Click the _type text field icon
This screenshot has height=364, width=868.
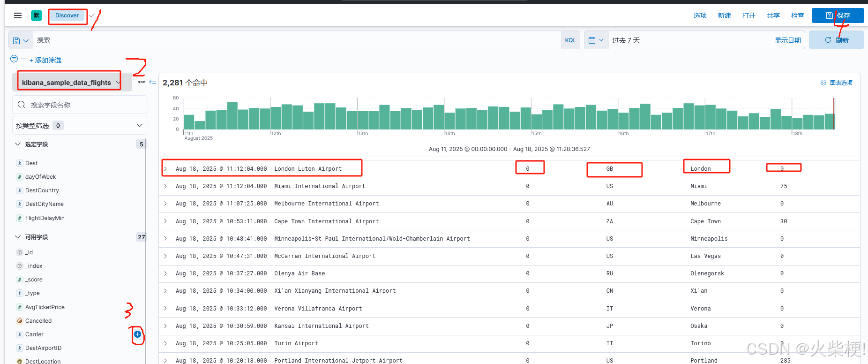[20, 293]
